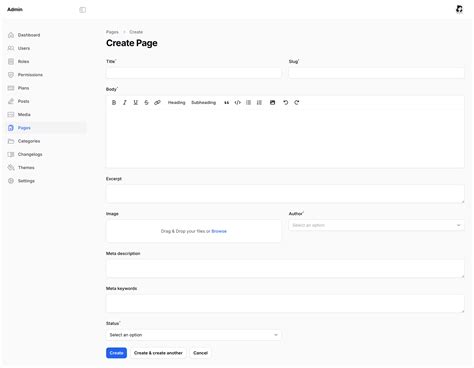Insert bulleted list in Body editor
Screen dimensions: 474x368
[248, 103]
